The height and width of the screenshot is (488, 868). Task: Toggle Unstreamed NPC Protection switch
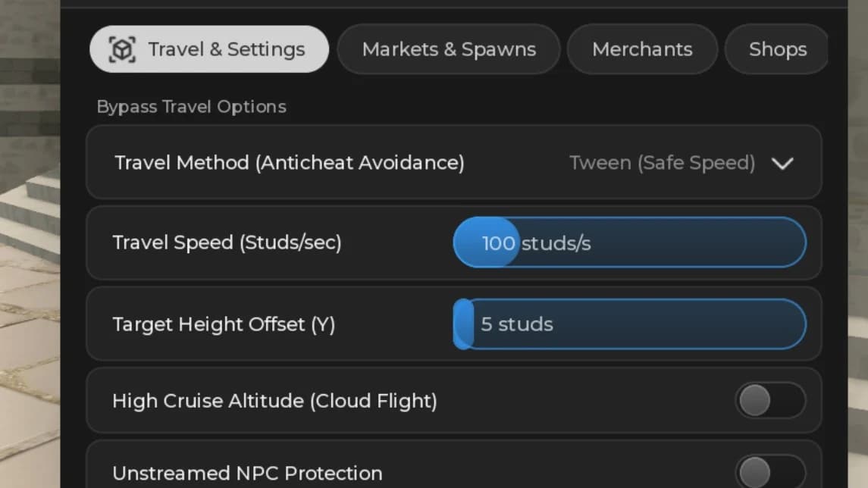pos(770,472)
